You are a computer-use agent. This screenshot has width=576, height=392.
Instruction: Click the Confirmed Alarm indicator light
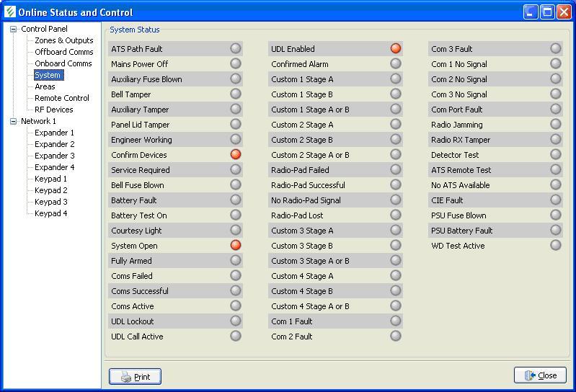click(x=395, y=63)
